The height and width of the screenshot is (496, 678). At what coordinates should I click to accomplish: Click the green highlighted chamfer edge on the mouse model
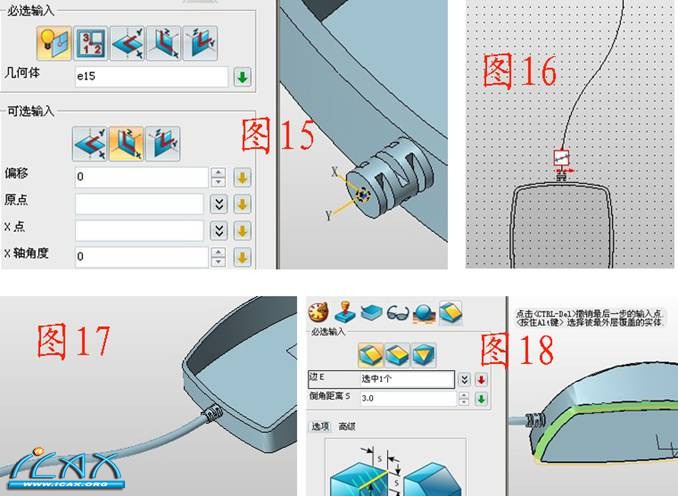[x=605, y=411]
